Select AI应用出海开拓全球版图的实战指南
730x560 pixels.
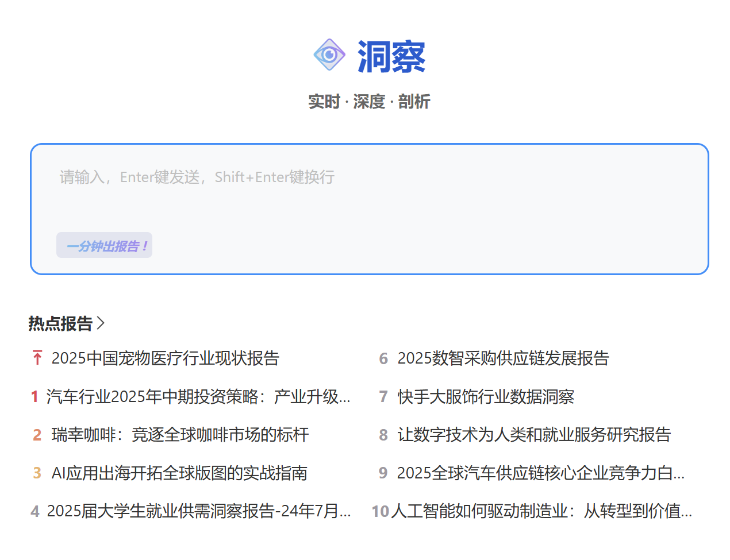tap(179, 473)
